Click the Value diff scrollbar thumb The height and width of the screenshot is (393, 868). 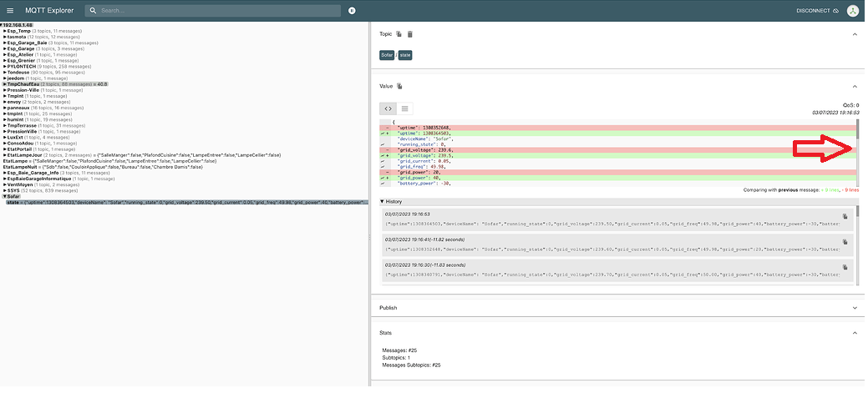858,128
